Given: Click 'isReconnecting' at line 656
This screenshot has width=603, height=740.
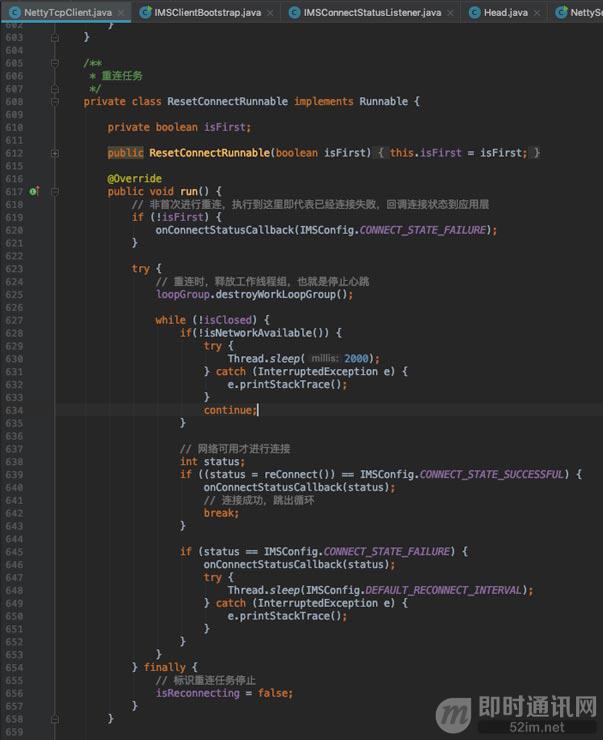Looking at the screenshot, I should coord(198,693).
